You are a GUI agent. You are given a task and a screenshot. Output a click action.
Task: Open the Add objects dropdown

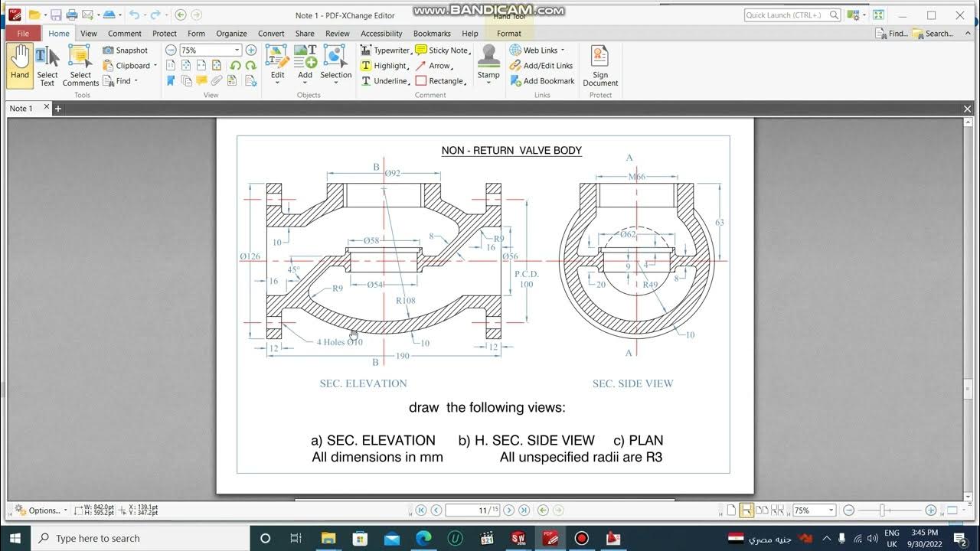[305, 82]
